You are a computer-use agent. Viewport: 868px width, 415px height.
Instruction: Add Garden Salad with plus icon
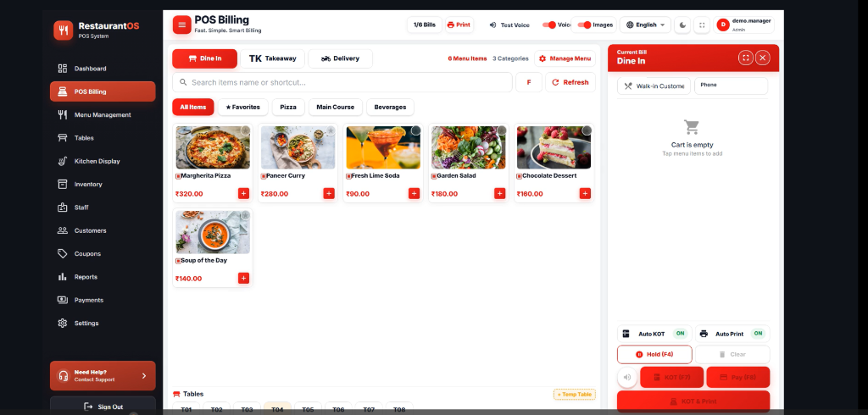[x=500, y=194]
